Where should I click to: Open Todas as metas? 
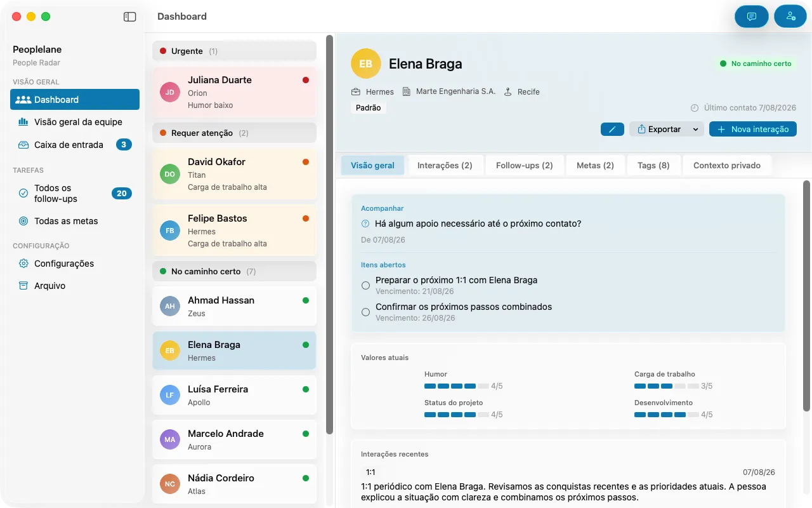point(75,221)
